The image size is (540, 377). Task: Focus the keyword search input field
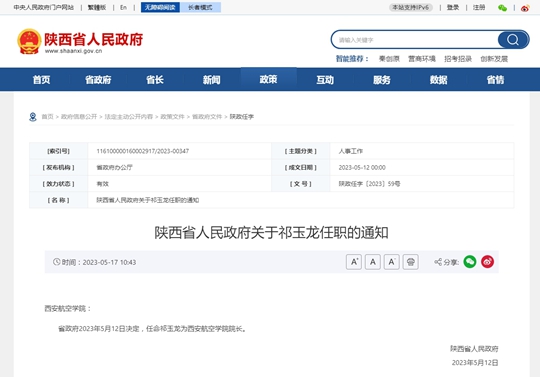[x=415, y=40]
